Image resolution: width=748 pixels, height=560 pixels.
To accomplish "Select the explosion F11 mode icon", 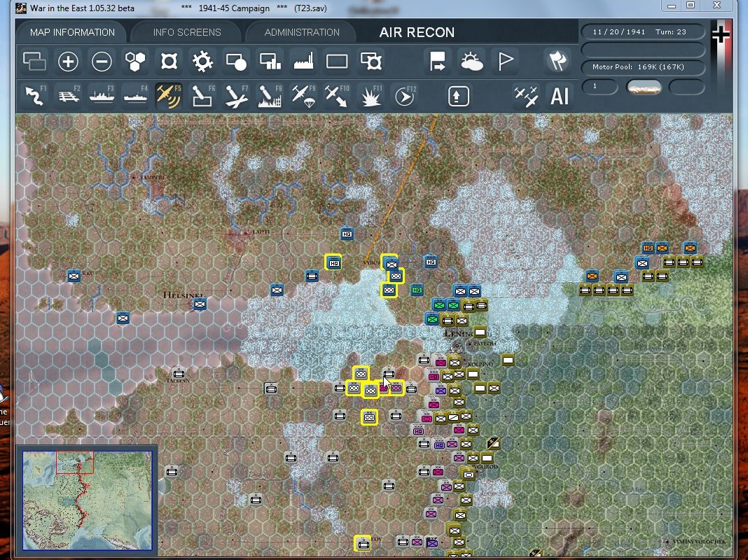I will click(370, 96).
